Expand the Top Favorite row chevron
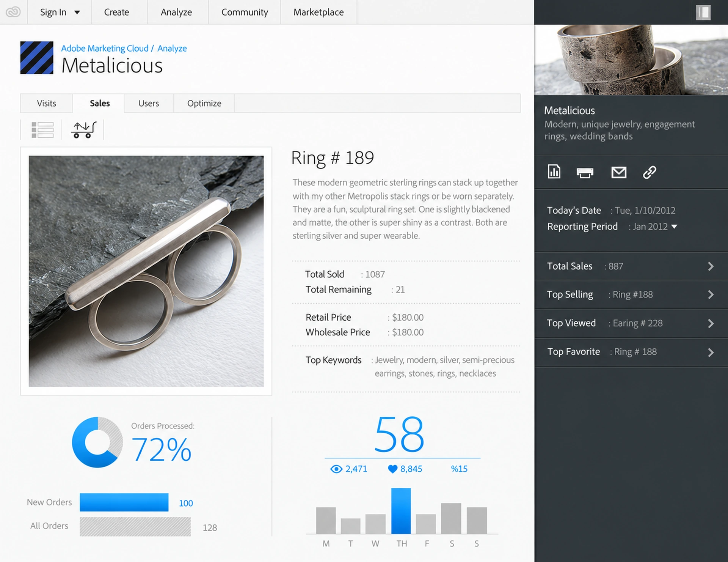Image resolution: width=728 pixels, height=562 pixels. point(711,352)
